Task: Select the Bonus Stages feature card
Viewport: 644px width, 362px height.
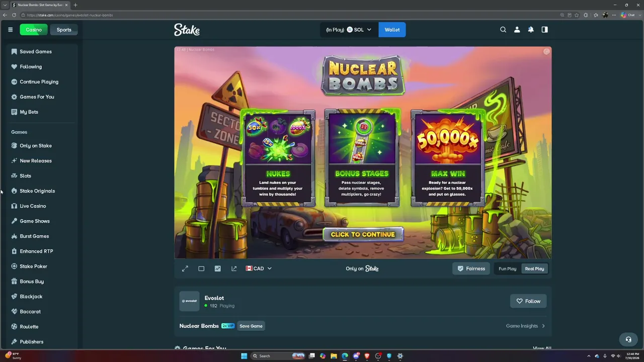Action: pyautogui.click(x=362, y=158)
